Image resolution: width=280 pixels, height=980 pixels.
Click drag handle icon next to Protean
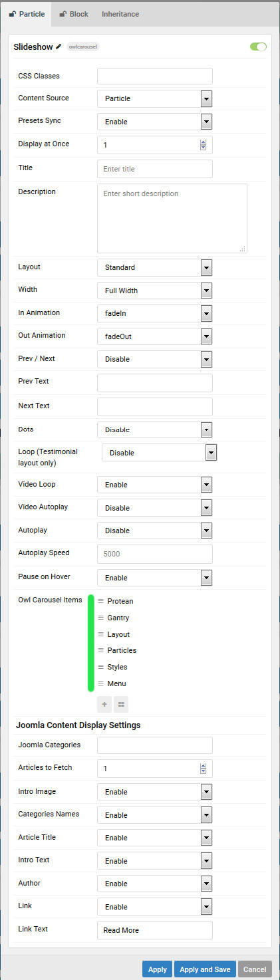tap(101, 601)
